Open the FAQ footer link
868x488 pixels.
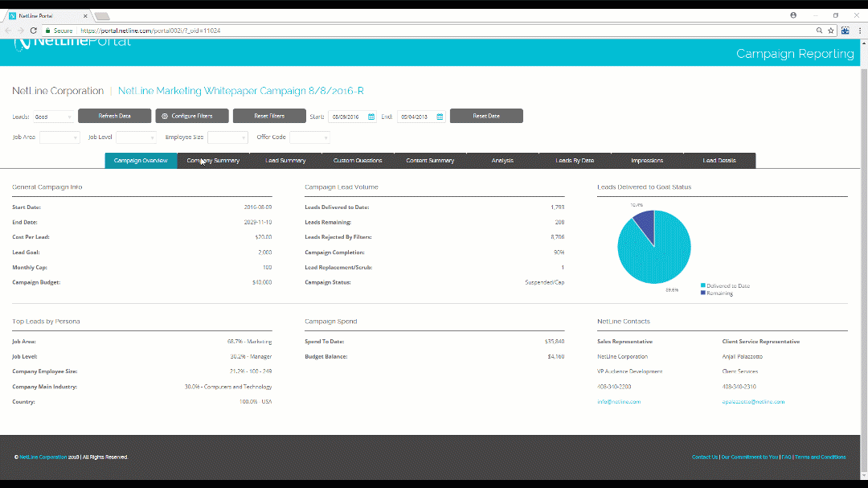[x=786, y=457]
